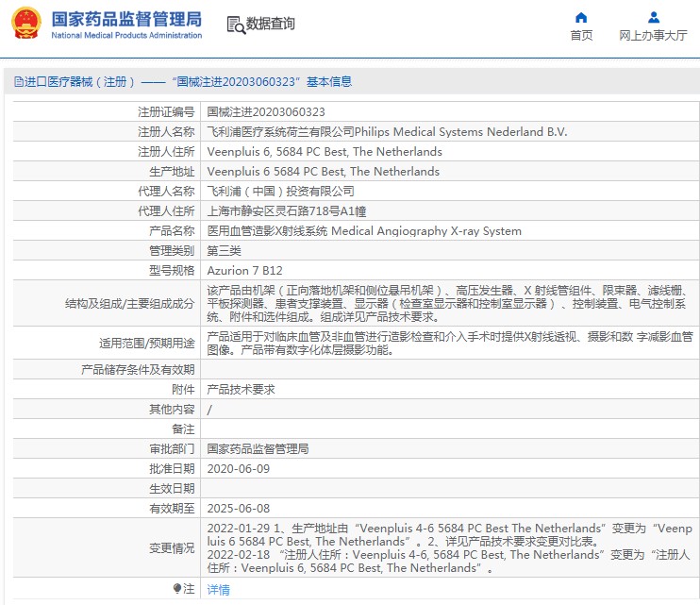Viewport: 700px width, 605px height.
Task: Click the 产品技术要求 attachment value
Action: point(242,390)
